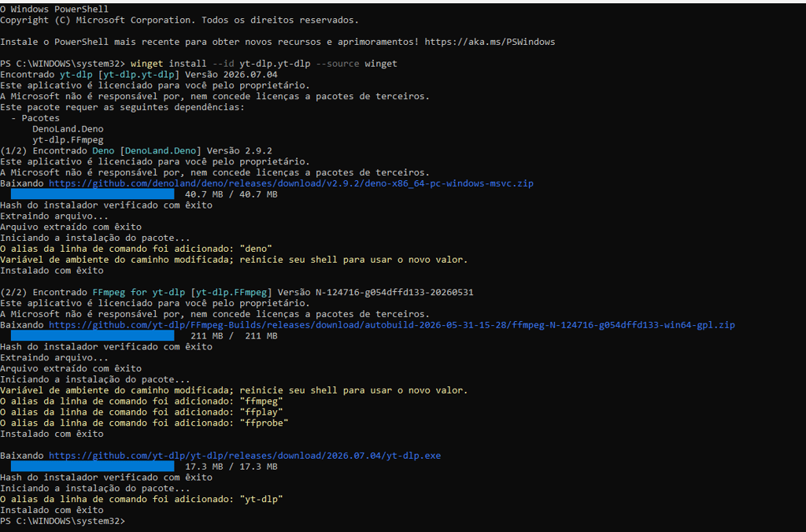Click the 40.7 MB download progress bar

coord(93,194)
